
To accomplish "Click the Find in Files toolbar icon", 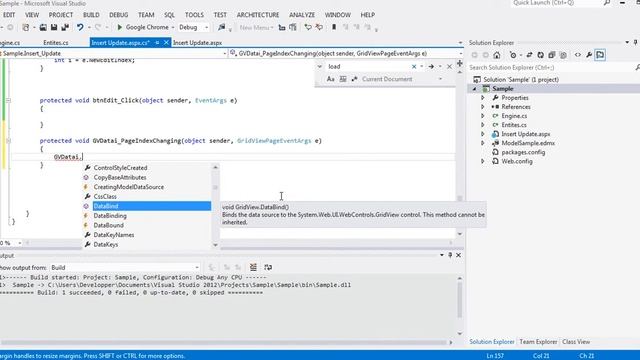I will pyautogui.click(x=221, y=27).
